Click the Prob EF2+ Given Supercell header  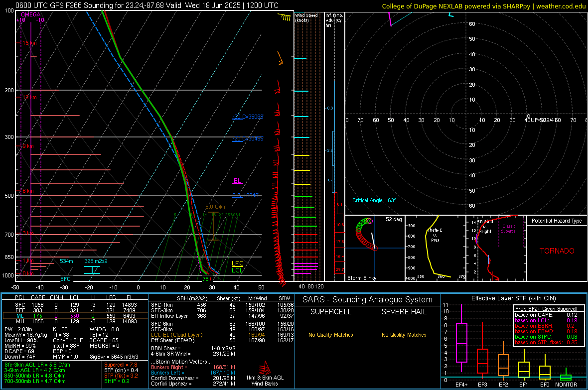point(546,309)
